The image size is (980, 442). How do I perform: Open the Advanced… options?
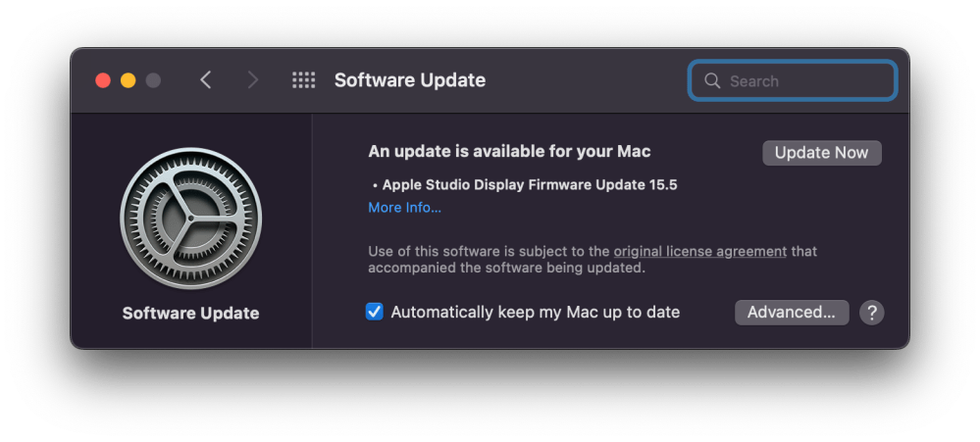pyautogui.click(x=791, y=313)
